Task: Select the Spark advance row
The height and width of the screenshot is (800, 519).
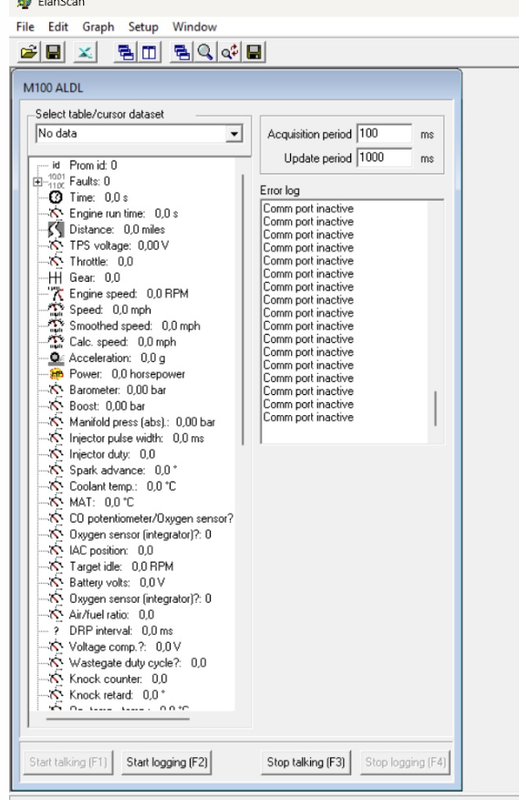Action: click(123, 470)
